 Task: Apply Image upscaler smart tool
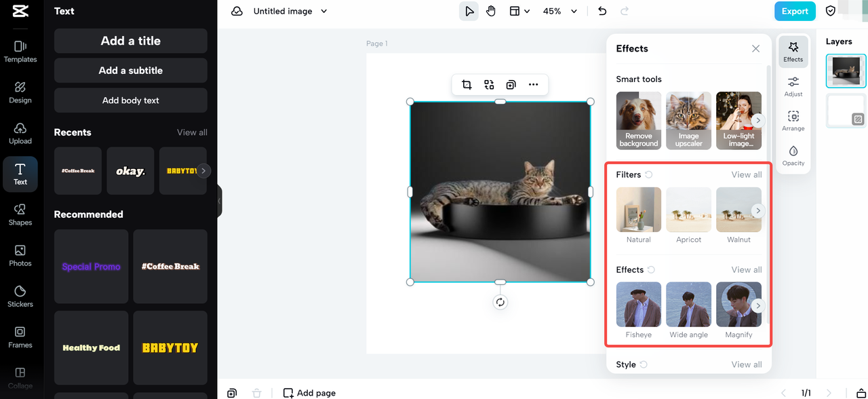click(x=688, y=121)
